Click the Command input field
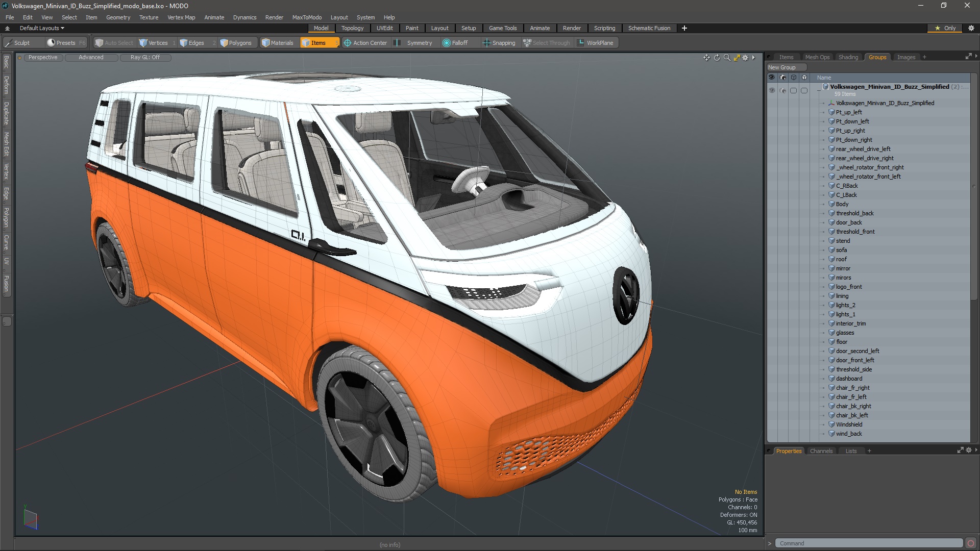The width and height of the screenshot is (980, 551). pos(869,543)
